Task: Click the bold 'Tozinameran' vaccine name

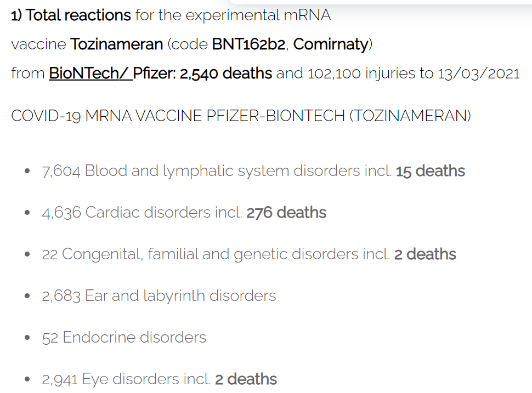Action: (x=116, y=44)
